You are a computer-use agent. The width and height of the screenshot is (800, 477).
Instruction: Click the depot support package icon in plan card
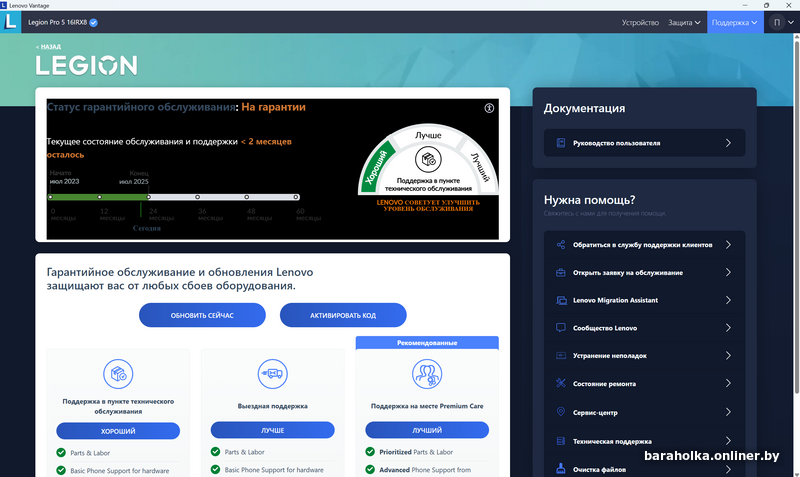[118, 374]
